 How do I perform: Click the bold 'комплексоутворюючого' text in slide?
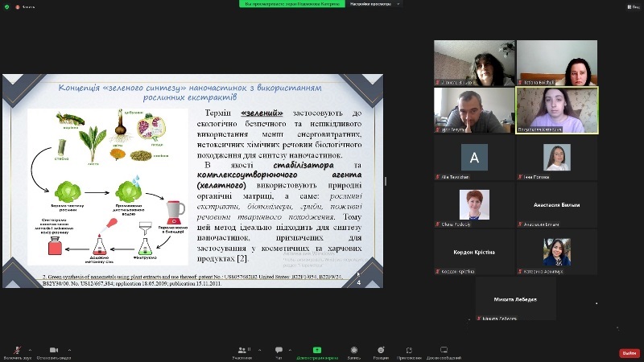pyautogui.click(x=247, y=175)
